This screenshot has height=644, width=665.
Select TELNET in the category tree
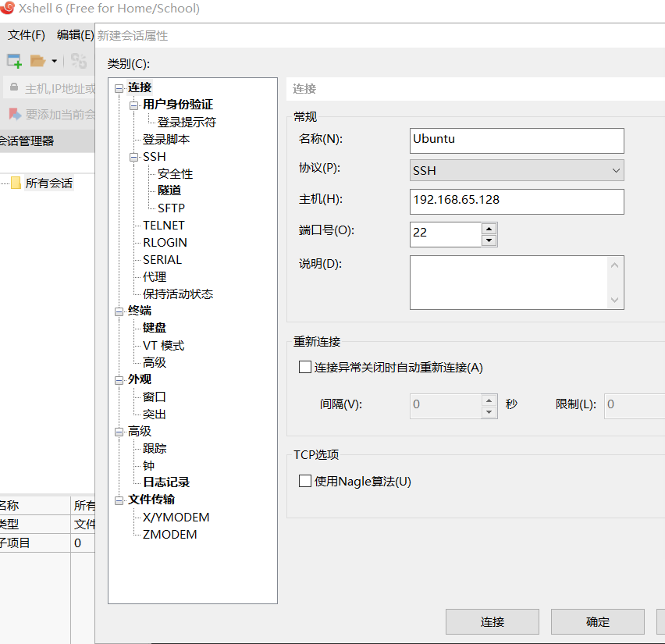(164, 225)
